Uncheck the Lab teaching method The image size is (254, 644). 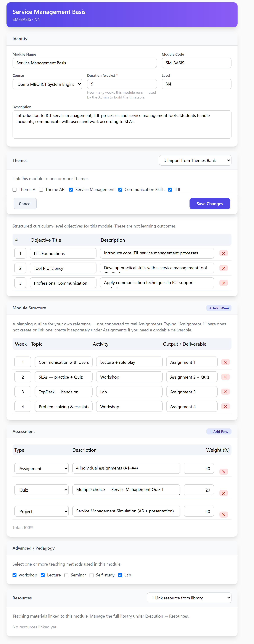120,575
